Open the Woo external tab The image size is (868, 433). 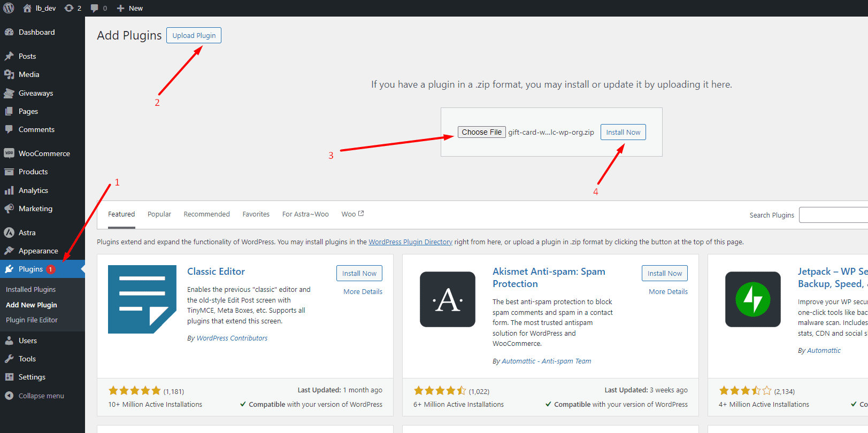click(352, 214)
